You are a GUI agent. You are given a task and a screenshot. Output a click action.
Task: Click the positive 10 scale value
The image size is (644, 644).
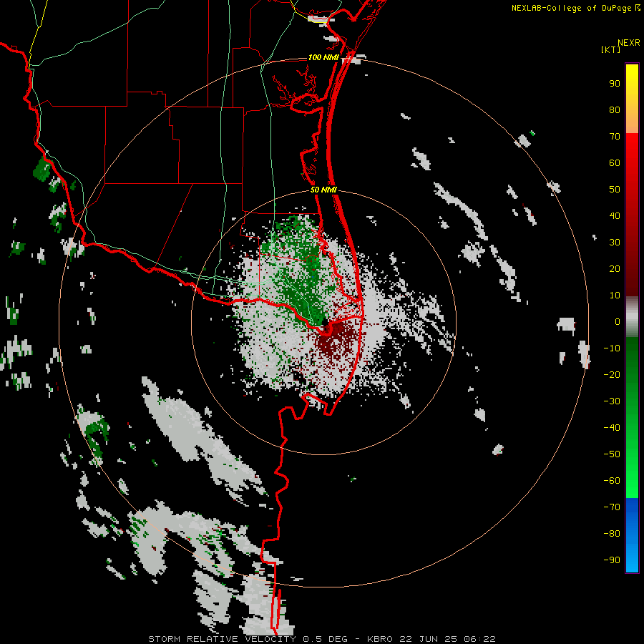pos(615,296)
